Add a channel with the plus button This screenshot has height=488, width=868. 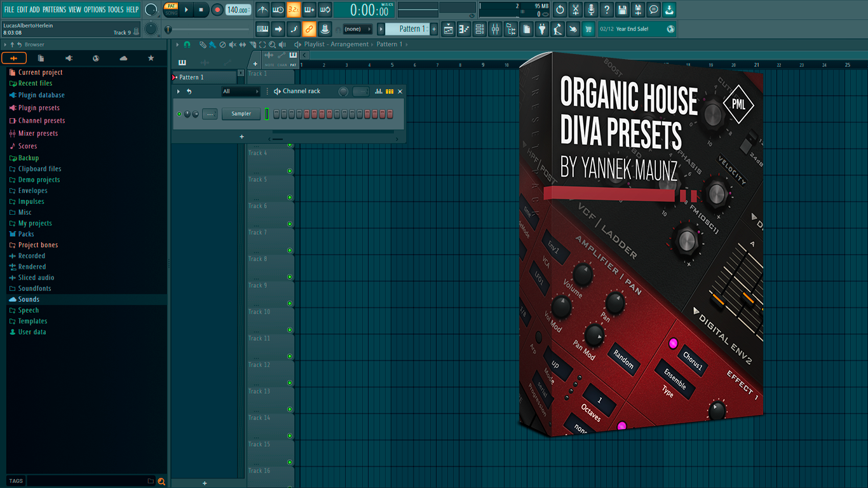click(x=241, y=137)
